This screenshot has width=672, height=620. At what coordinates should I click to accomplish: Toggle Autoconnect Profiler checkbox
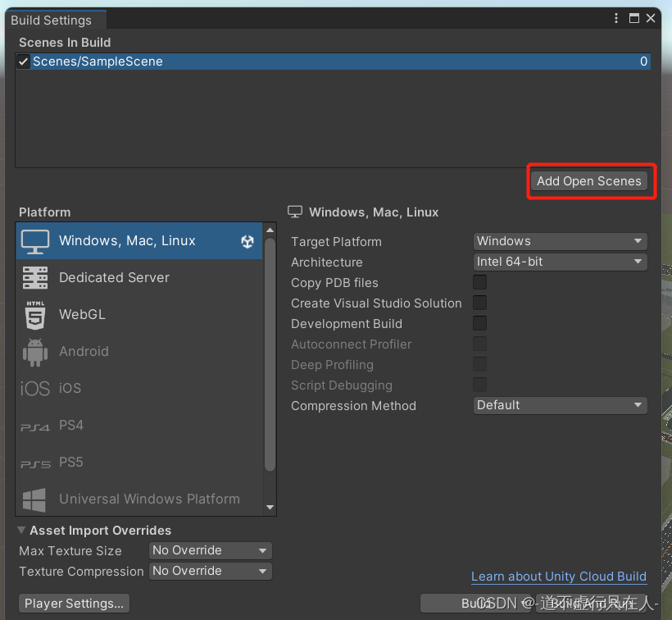[x=479, y=344]
